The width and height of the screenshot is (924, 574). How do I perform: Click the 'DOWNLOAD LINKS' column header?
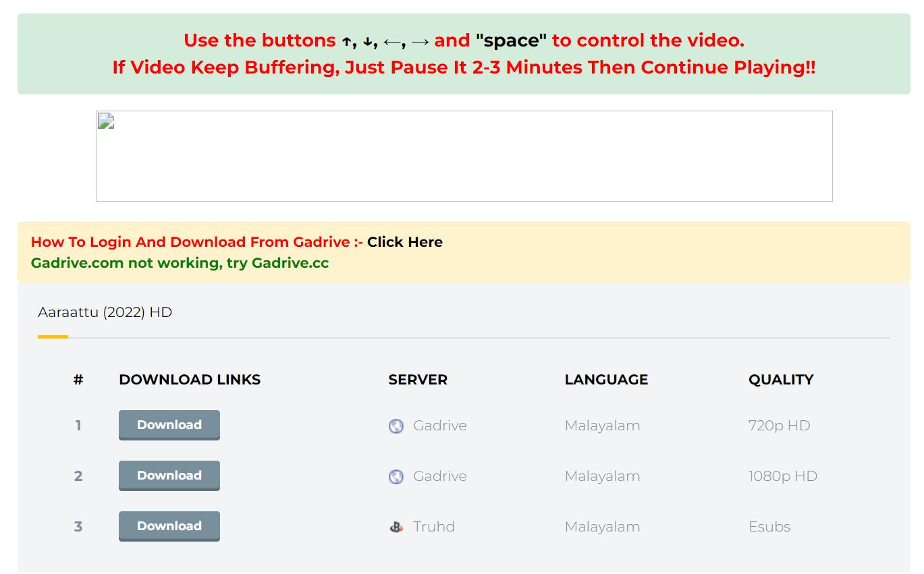coord(190,380)
